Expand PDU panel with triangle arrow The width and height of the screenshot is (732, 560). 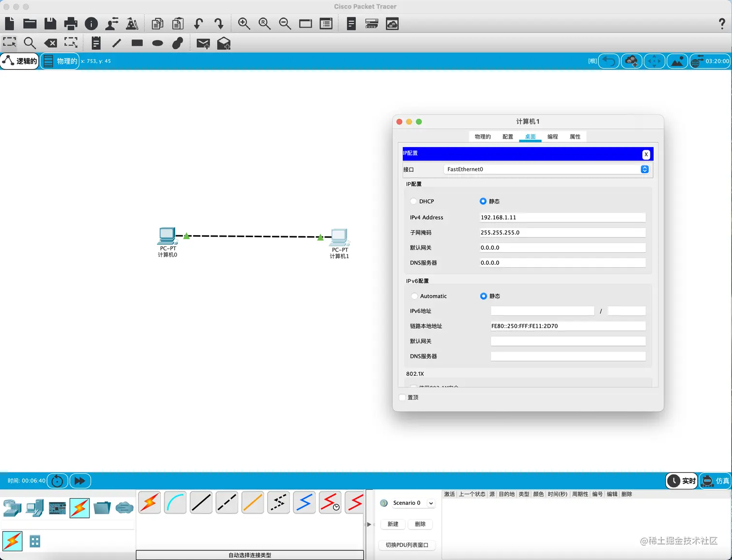click(x=369, y=524)
